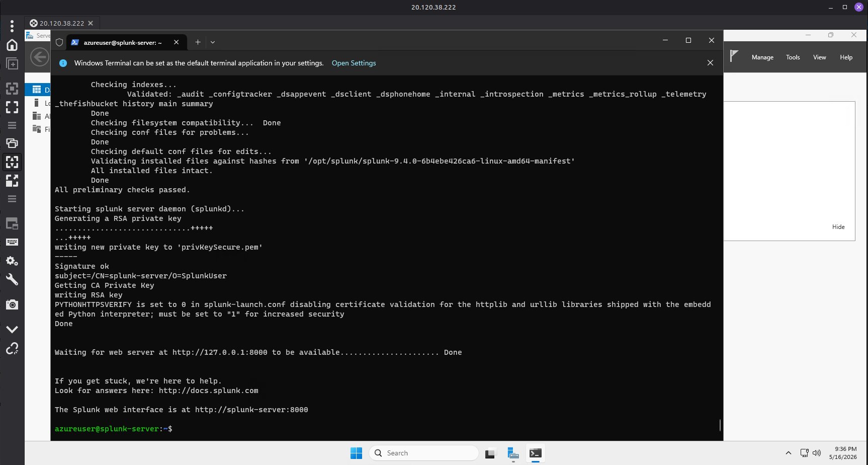This screenshot has width=868, height=465.
Task: Close the azureuser@splunk-server terminal tab
Action: tap(176, 42)
